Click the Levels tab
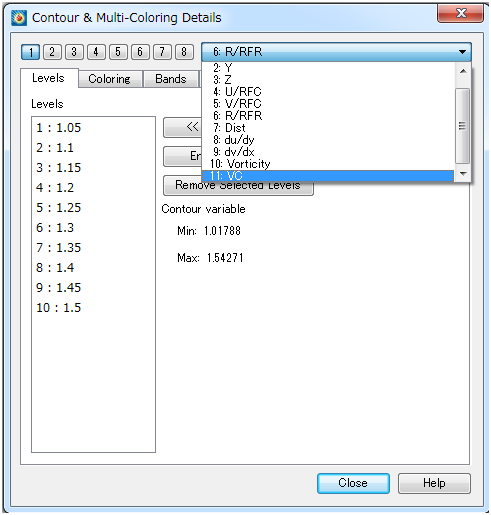 (x=49, y=78)
